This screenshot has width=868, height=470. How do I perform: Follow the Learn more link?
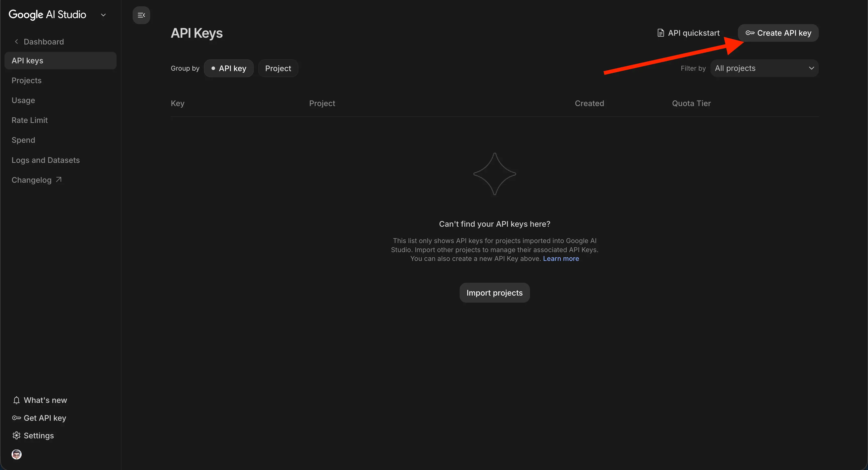coord(561,259)
